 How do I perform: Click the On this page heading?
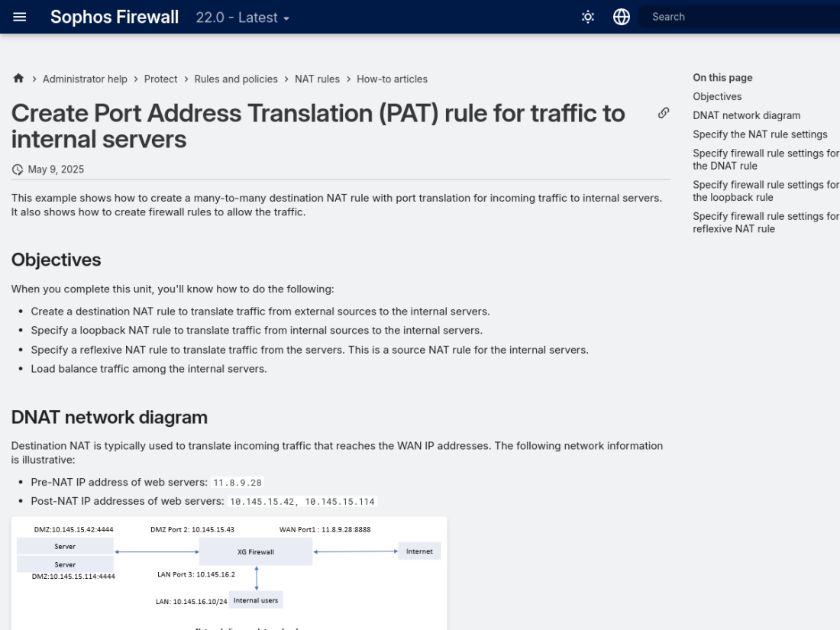[x=722, y=78]
